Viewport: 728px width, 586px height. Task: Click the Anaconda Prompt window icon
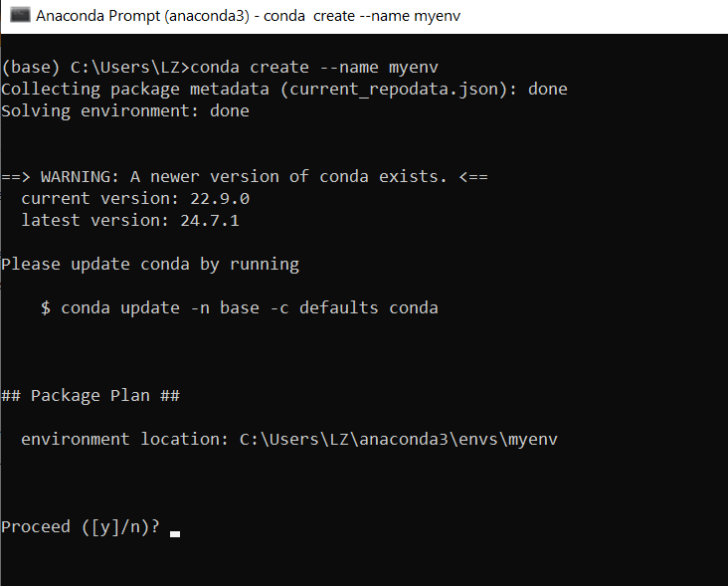click(20, 15)
